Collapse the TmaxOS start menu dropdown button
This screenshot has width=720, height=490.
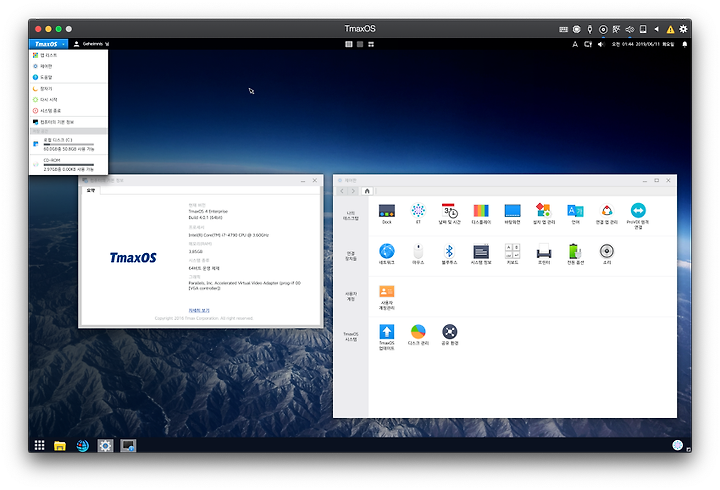(x=48, y=44)
